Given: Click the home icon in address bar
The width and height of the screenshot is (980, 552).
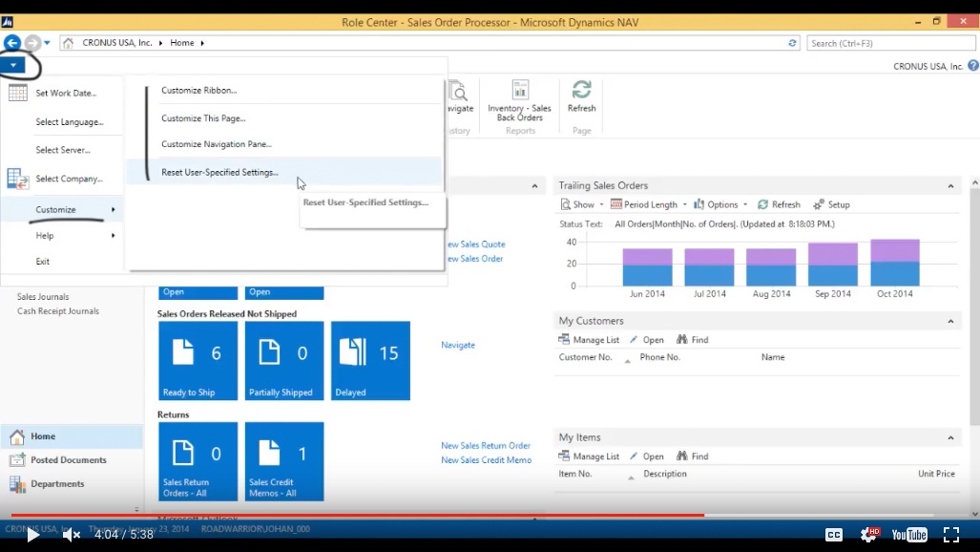Looking at the screenshot, I should 68,43.
